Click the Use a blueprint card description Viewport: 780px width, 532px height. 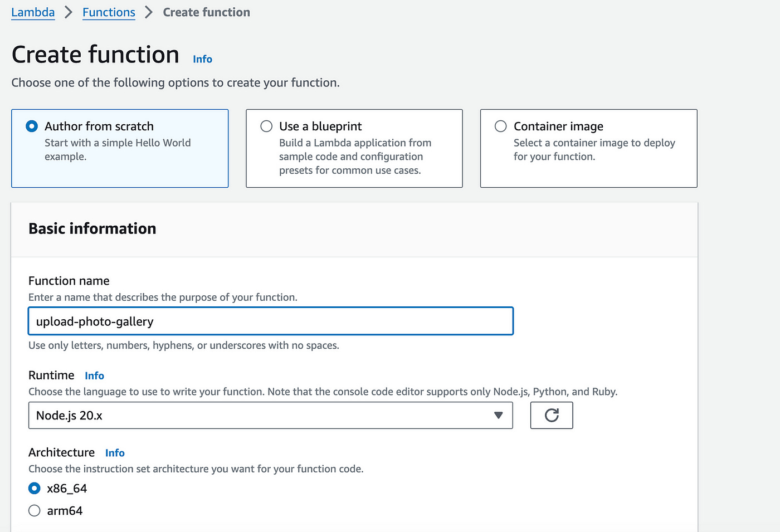pos(355,157)
